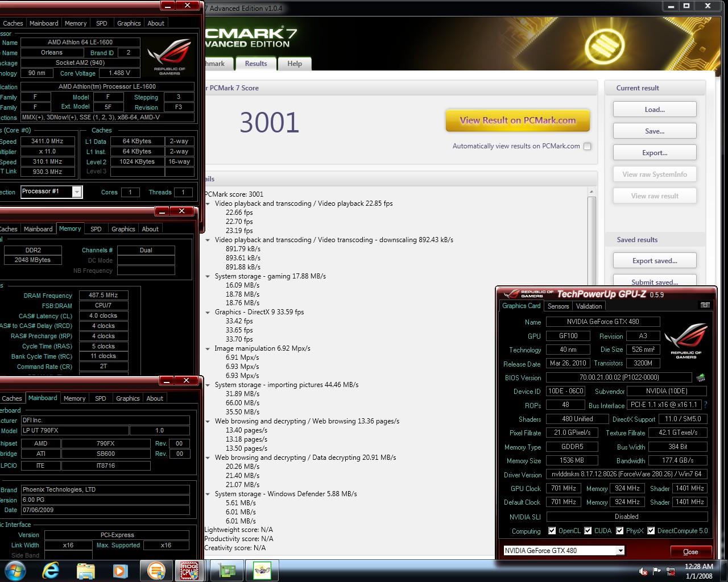Open the network status tray icon
Image resolution: width=728 pixels, height=582 pixels.
click(671, 571)
